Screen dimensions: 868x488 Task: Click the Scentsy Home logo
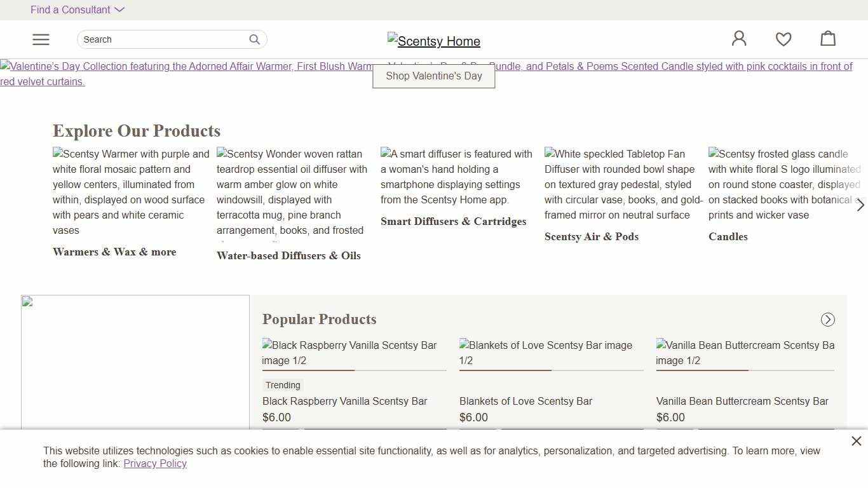(x=434, y=41)
